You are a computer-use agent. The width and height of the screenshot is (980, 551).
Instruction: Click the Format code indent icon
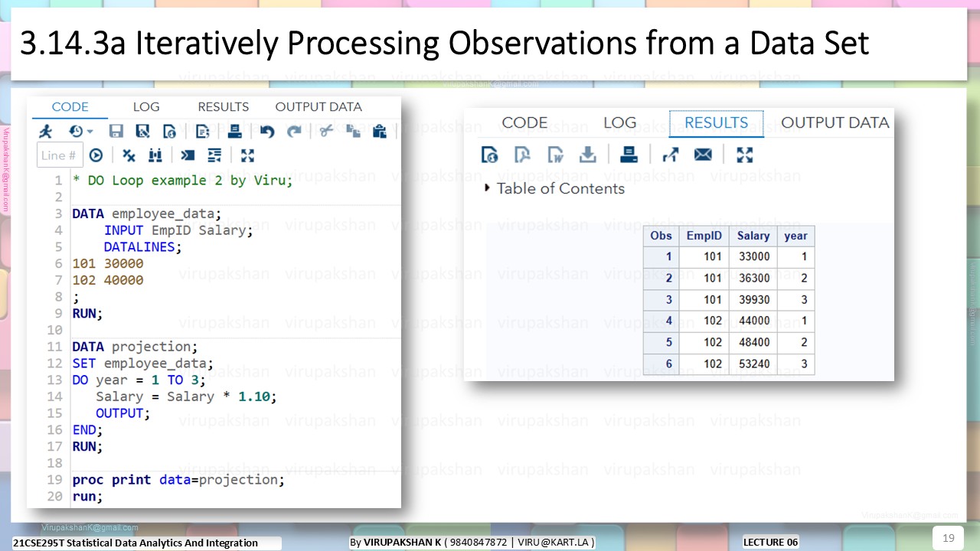coord(214,155)
